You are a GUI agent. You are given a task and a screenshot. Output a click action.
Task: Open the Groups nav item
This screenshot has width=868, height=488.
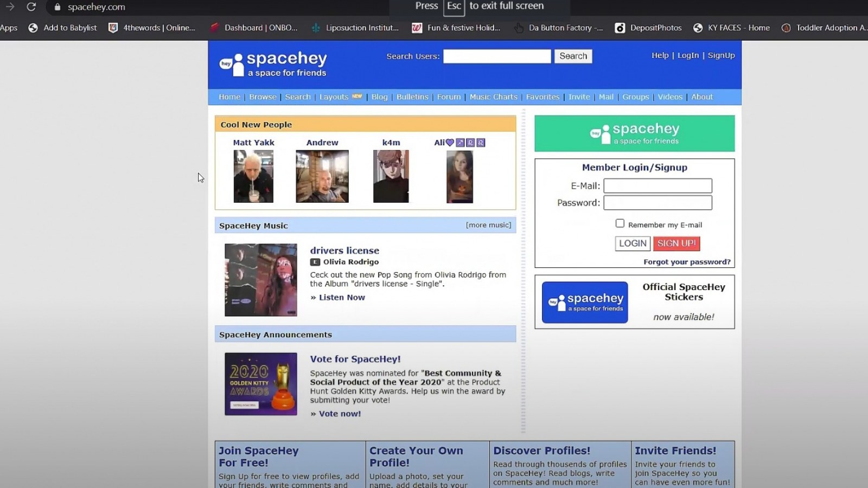635,97
